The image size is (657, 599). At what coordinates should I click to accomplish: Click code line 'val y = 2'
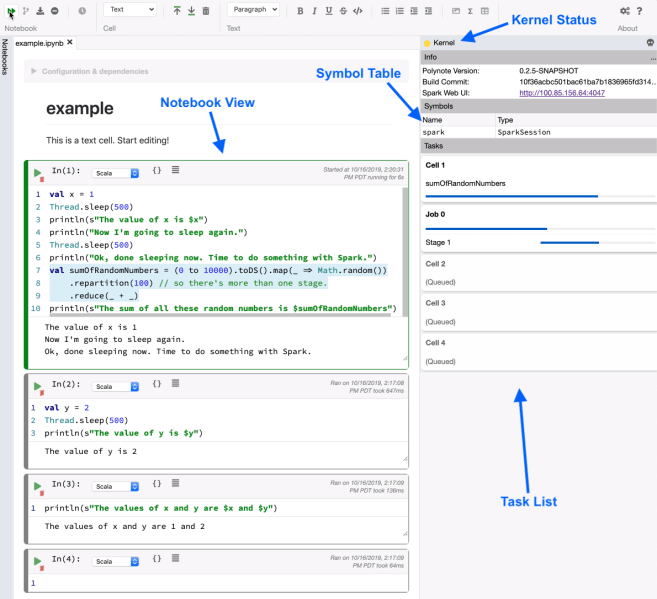pos(67,408)
